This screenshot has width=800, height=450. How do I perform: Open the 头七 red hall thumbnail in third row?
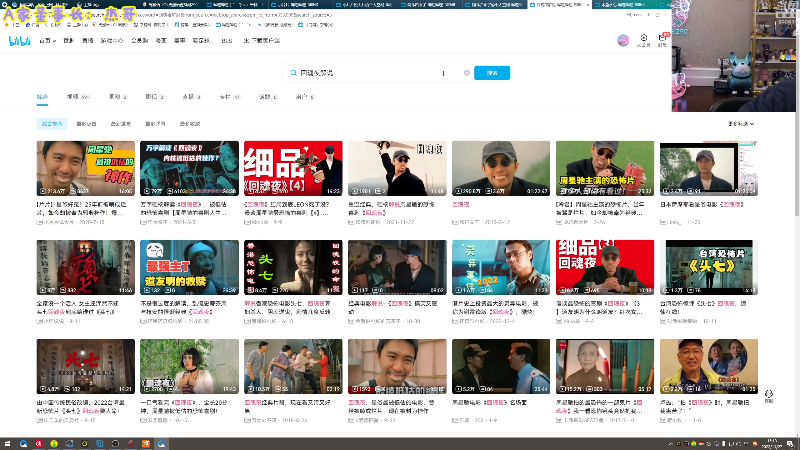[x=86, y=366]
